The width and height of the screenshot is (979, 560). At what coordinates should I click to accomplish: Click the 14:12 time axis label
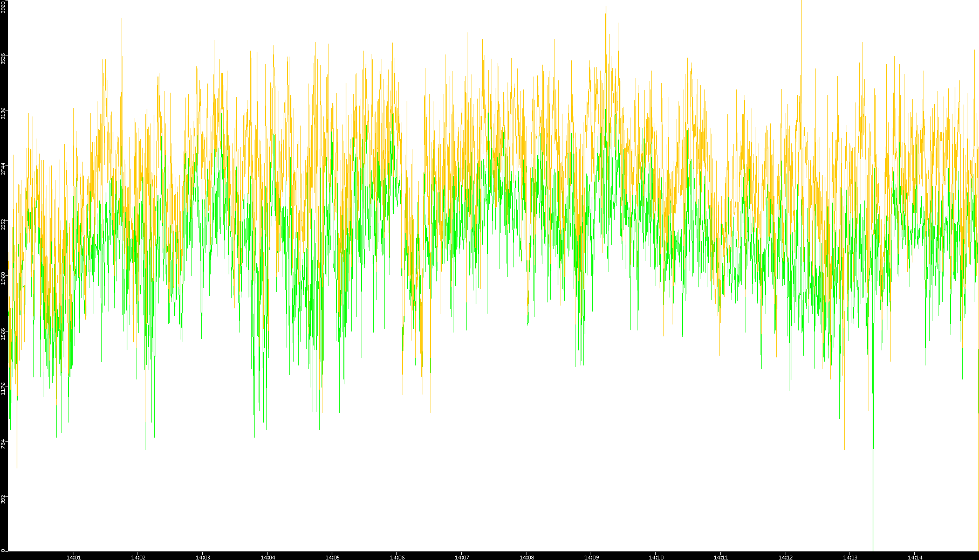tap(786, 557)
